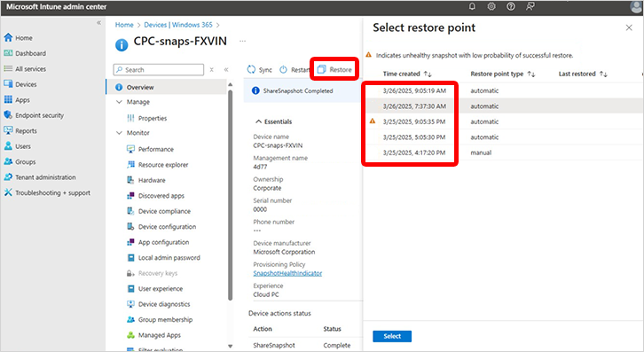Sort by Last restored column
644x352 pixels.
click(x=583, y=74)
